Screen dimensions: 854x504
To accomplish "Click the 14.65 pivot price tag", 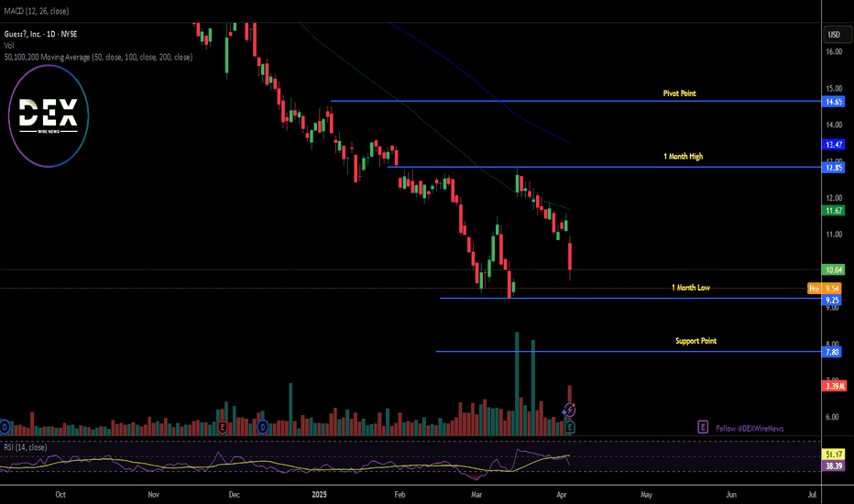I will (x=833, y=102).
